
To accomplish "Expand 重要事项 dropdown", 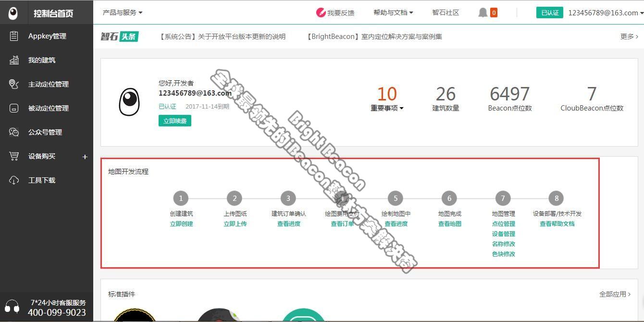I will [x=387, y=108].
